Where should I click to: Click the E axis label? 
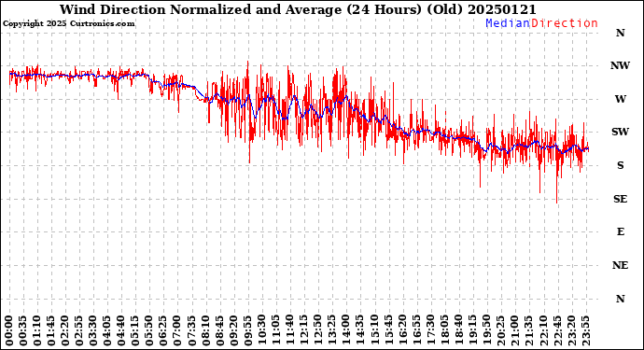[620, 231]
